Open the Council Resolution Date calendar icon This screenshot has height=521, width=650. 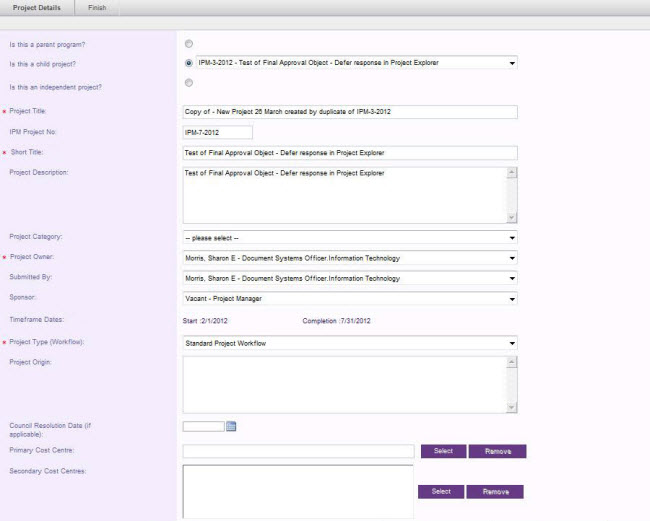(x=231, y=426)
